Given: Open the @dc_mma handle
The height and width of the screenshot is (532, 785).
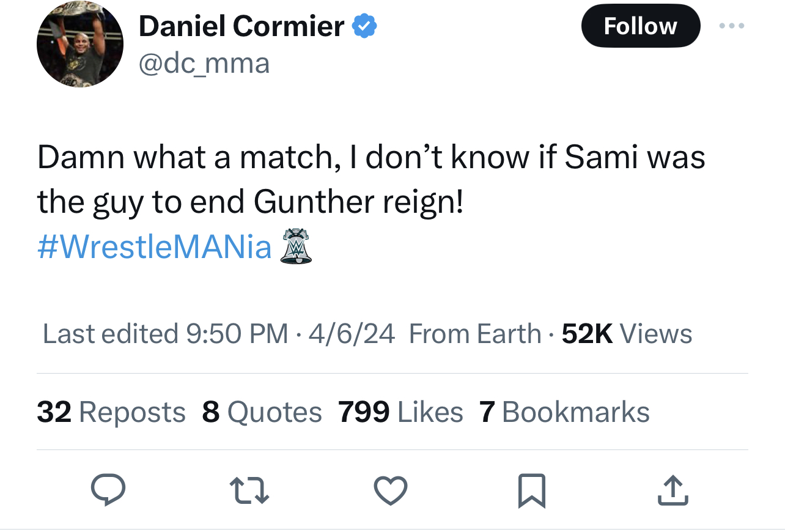Looking at the screenshot, I should coord(204,63).
